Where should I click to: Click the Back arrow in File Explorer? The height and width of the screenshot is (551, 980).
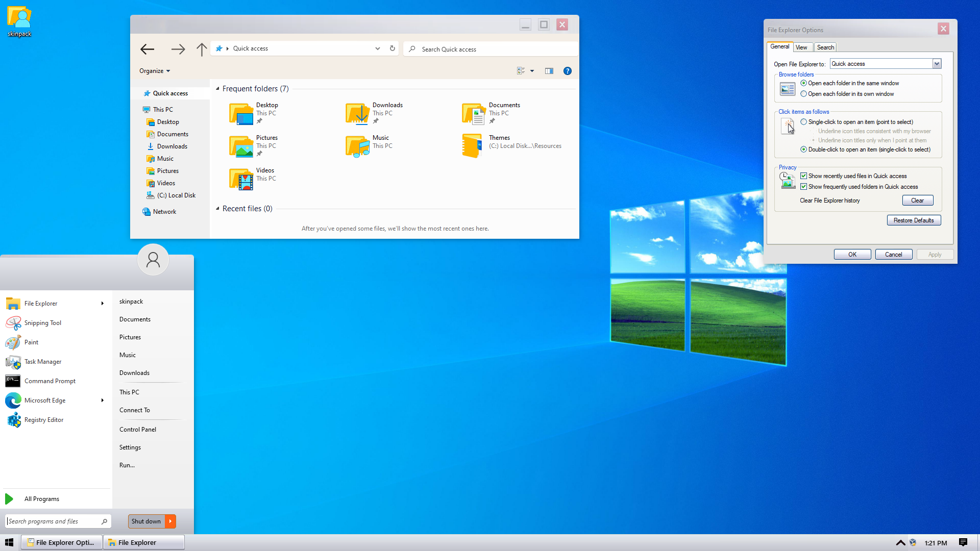[x=147, y=49]
